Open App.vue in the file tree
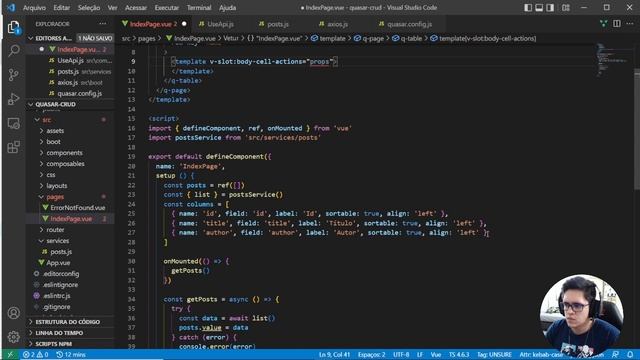 click(x=58, y=263)
